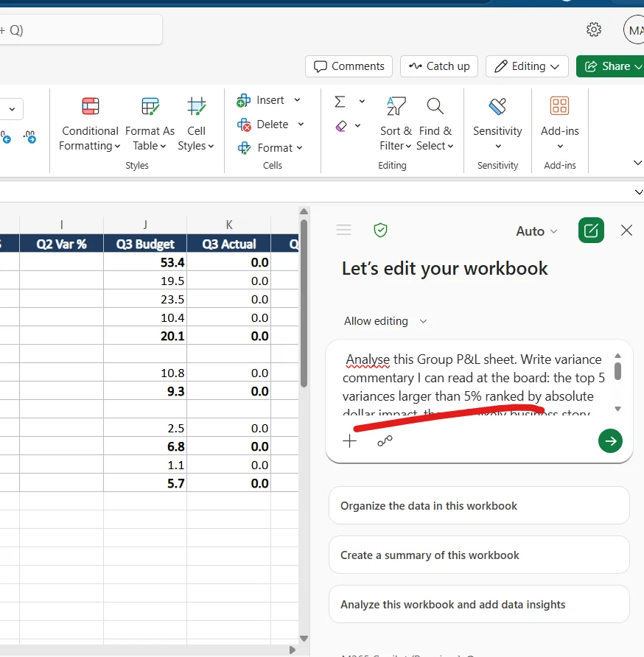Open the Editing mode dropdown
Screen dimensions: 644x657
click(527, 66)
